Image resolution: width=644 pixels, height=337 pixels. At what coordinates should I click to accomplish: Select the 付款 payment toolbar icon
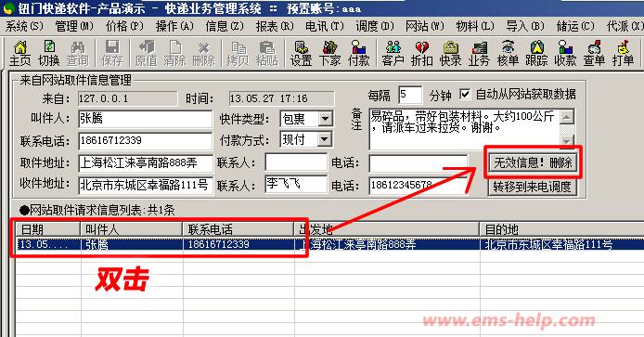click(x=358, y=54)
